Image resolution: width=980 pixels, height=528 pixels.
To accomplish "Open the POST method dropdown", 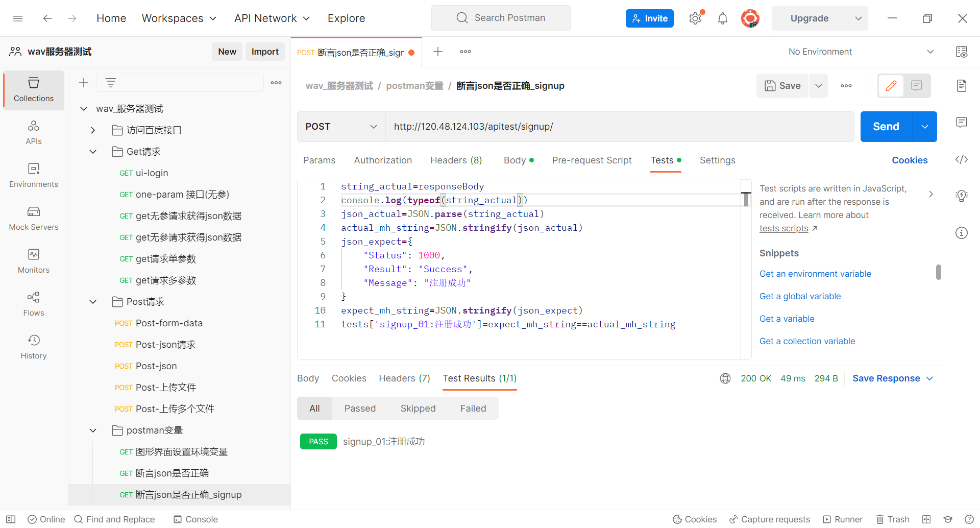I will [x=341, y=127].
